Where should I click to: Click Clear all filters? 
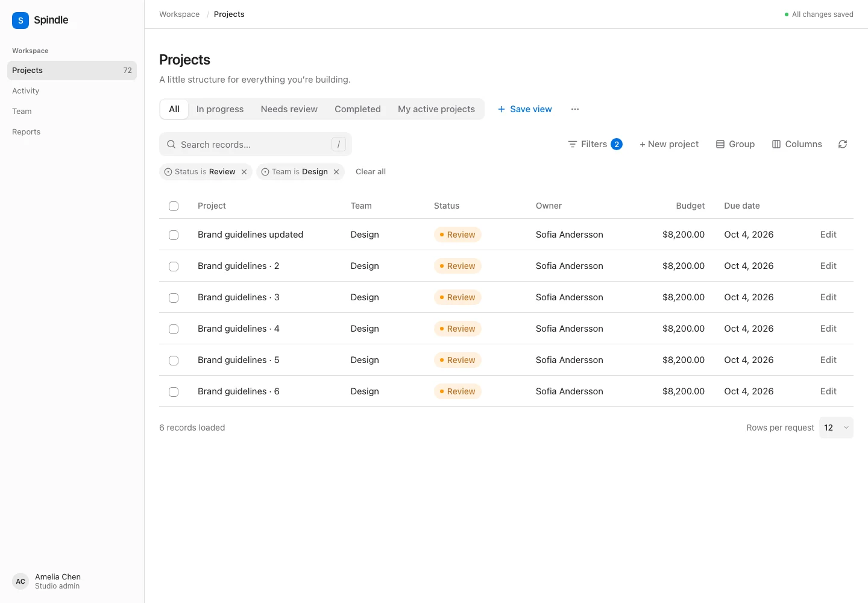[371, 172]
